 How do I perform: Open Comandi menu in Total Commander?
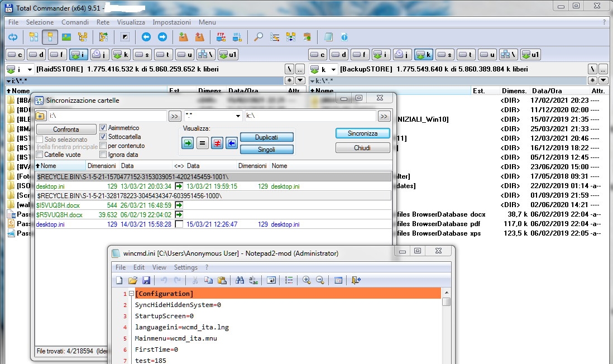(75, 22)
